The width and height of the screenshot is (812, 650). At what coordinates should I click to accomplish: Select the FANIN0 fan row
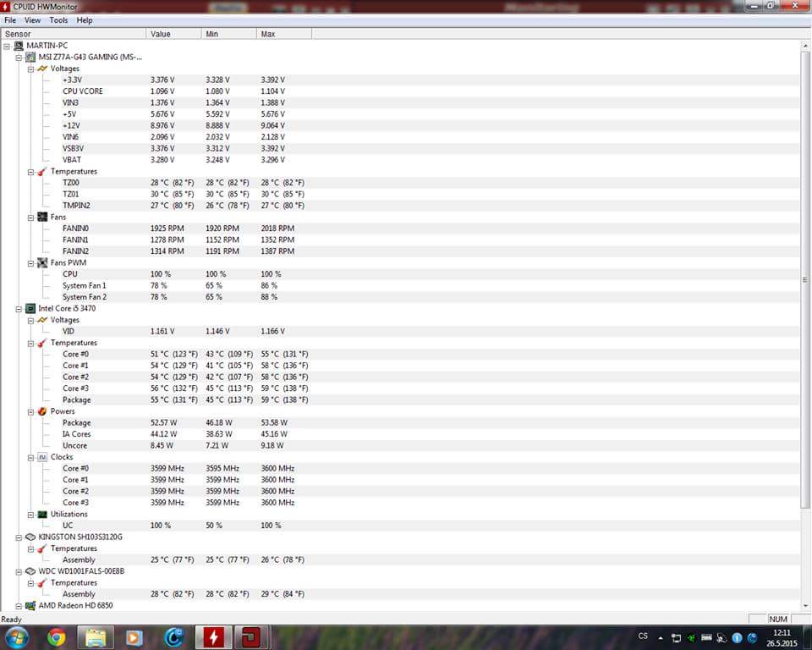coord(400,229)
